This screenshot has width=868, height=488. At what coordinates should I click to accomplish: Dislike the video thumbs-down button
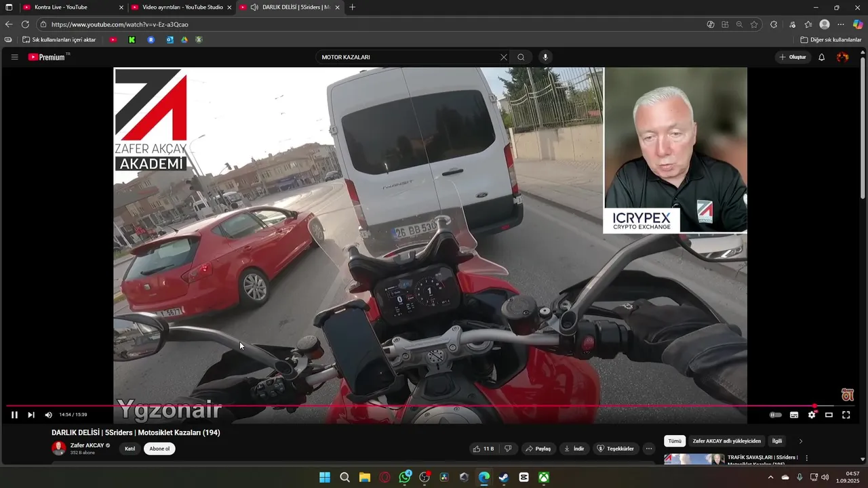coord(508,449)
